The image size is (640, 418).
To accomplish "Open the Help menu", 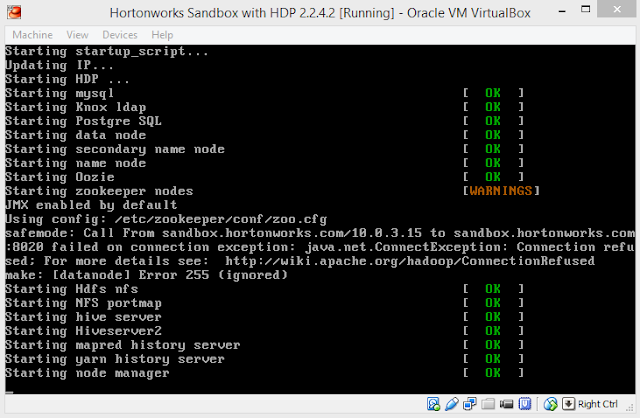I will pyautogui.click(x=162, y=35).
